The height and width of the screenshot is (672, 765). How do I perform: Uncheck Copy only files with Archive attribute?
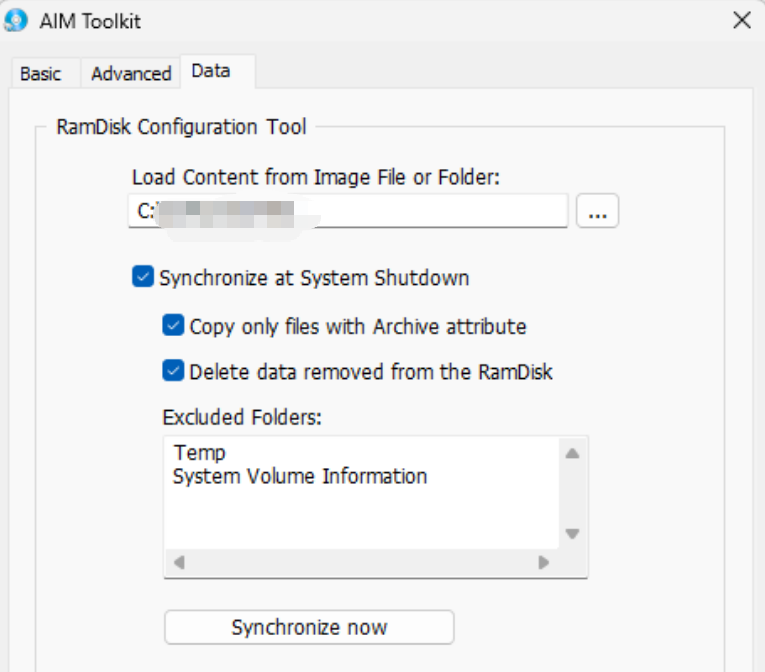coord(173,325)
